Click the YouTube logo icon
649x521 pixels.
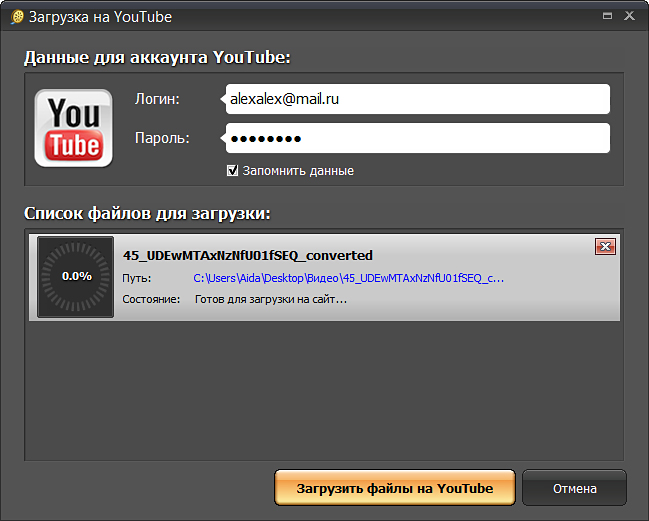click(x=73, y=127)
